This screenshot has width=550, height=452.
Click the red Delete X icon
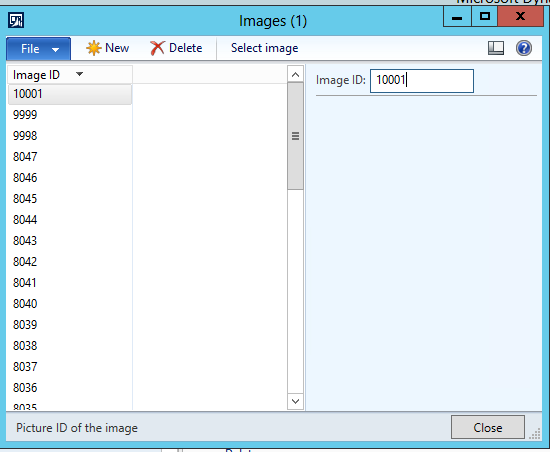tap(157, 48)
